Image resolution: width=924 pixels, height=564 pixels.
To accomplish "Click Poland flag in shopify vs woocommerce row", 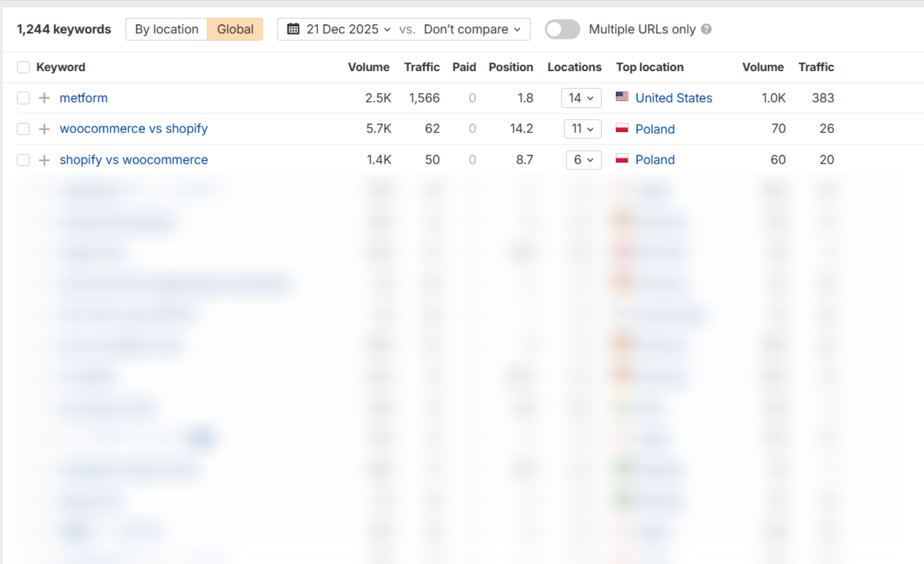I will pos(622,160).
